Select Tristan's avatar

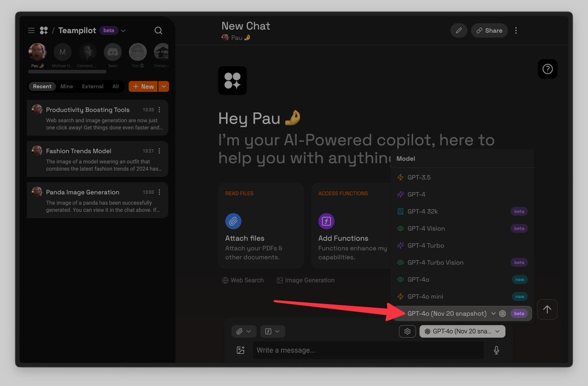click(161, 52)
